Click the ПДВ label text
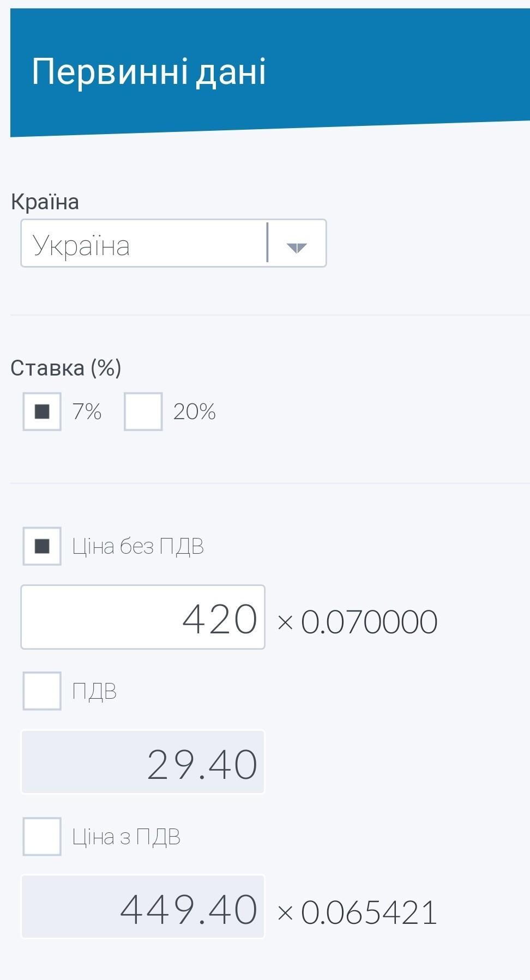 pos(94,691)
